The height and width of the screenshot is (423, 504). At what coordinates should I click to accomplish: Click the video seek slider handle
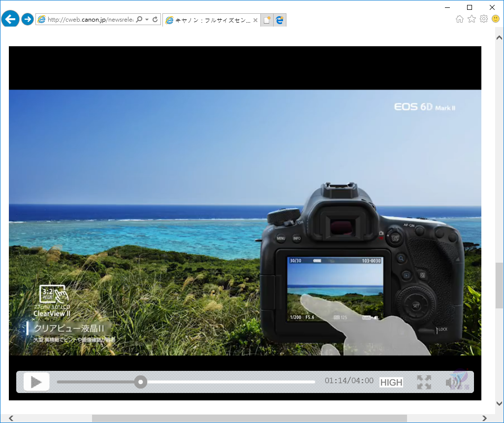(x=140, y=382)
